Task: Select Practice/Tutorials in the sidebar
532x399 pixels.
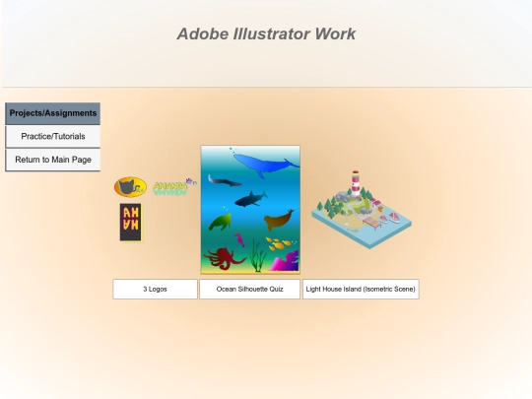Action: pyautogui.click(x=53, y=136)
